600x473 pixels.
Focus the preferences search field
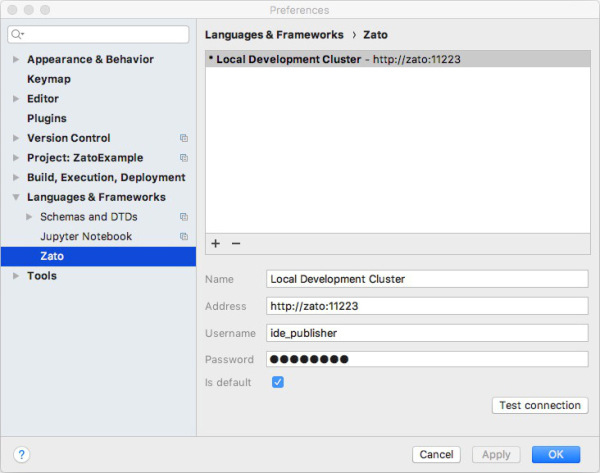(x=98, y=34)
